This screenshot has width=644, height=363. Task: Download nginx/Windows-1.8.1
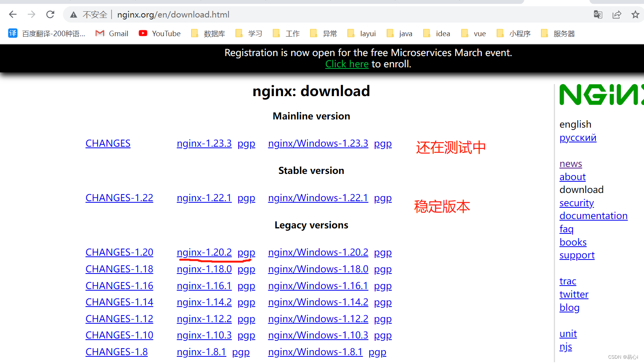(315, 352)
